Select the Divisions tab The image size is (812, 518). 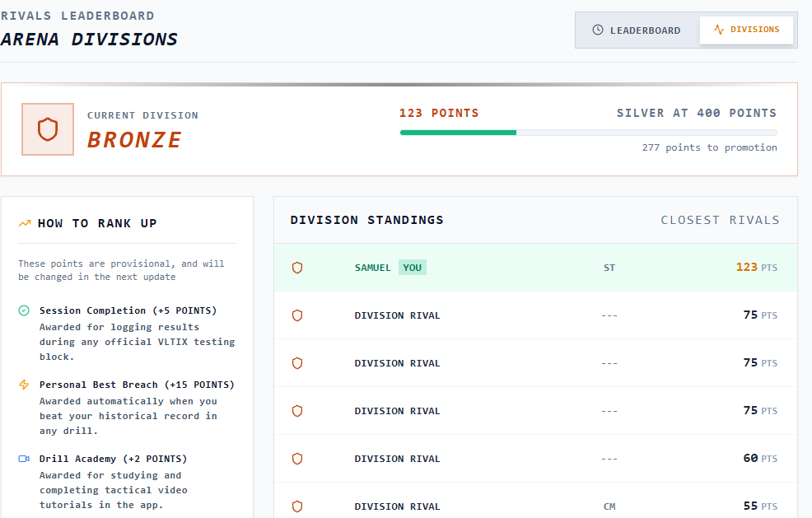[x=746, y=30]
